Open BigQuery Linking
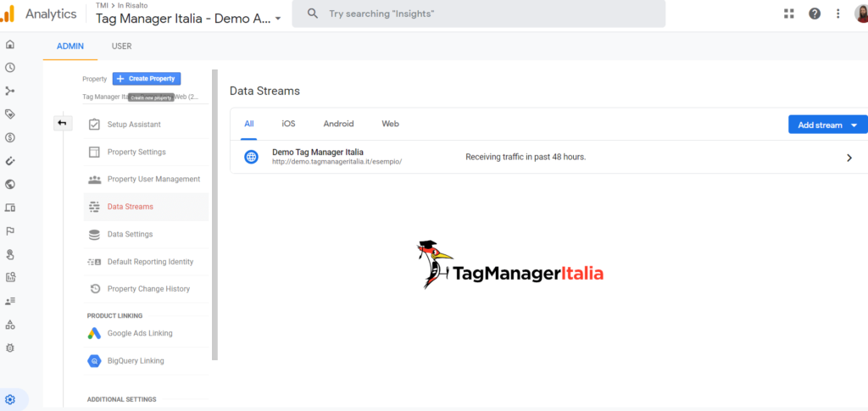 pyautogui.click(x=146, y=361)
